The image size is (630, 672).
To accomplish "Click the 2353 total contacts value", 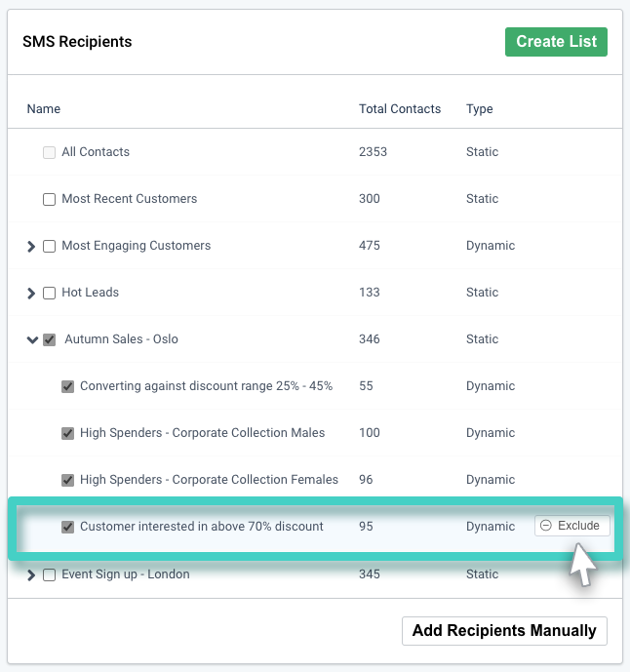I will pos(373,152).
